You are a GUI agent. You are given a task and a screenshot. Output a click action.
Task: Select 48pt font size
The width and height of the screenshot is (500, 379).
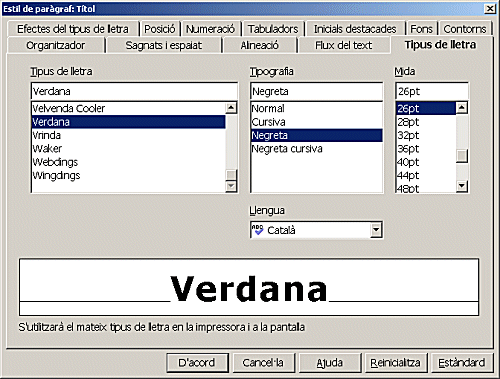pos(426,188)
